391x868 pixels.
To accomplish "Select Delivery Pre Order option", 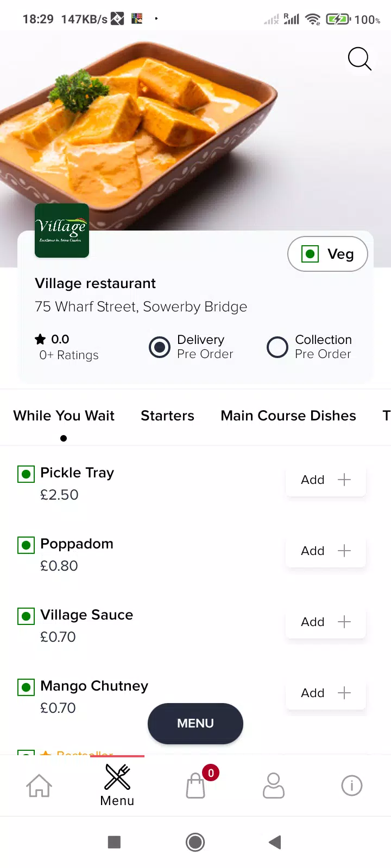I will [160, 347].
